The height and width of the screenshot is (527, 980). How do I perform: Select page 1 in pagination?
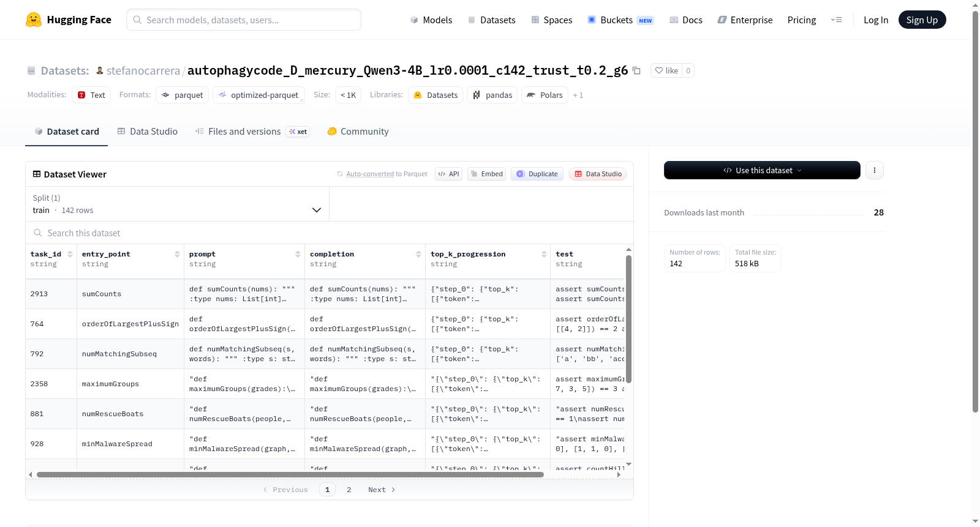coord(327,490)
